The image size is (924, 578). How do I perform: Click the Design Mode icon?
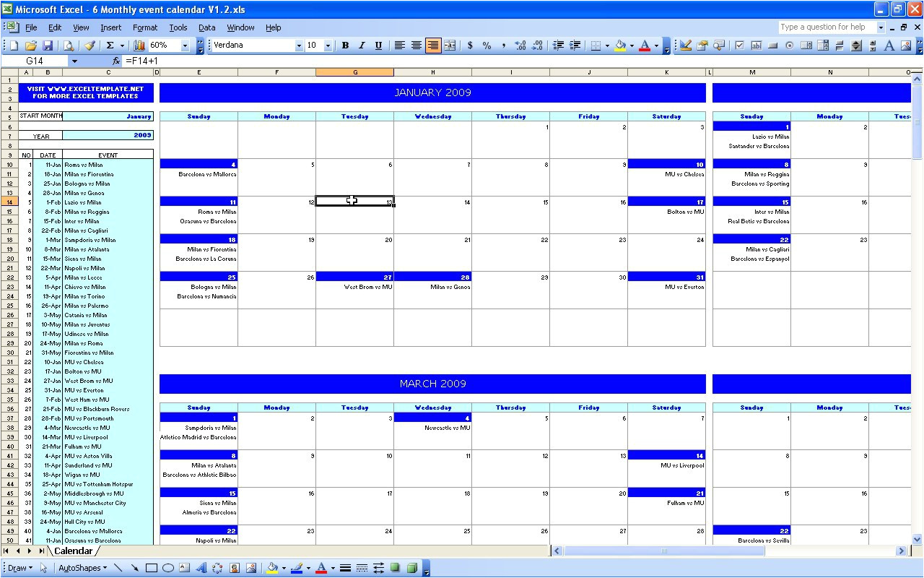tap(685, 46)
